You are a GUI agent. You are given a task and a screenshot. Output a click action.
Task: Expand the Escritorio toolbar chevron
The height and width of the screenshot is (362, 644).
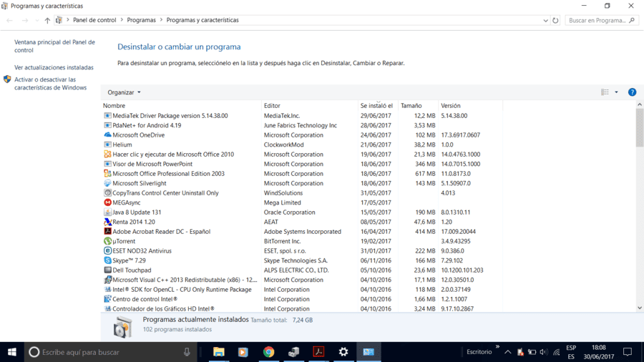point(497,347)
